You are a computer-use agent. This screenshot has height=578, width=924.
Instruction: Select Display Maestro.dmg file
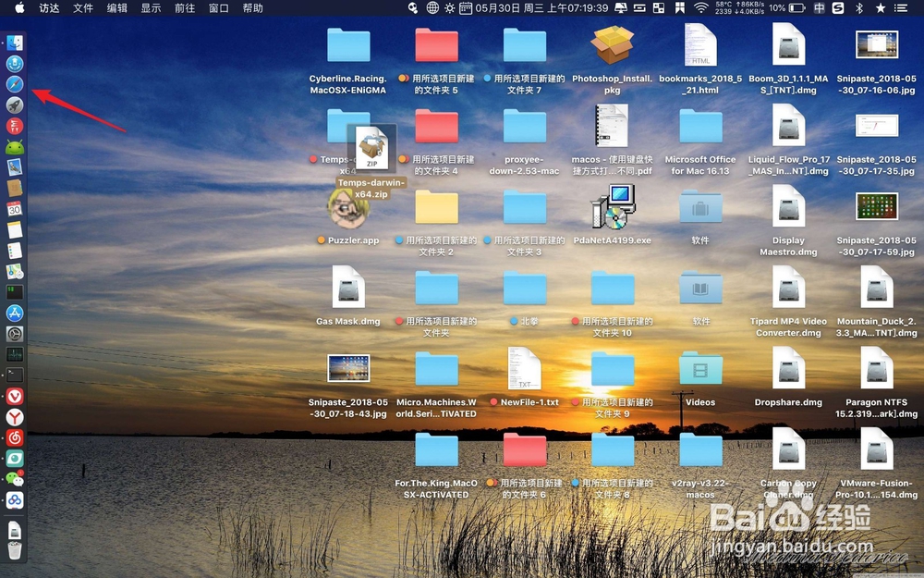[788, 206]
